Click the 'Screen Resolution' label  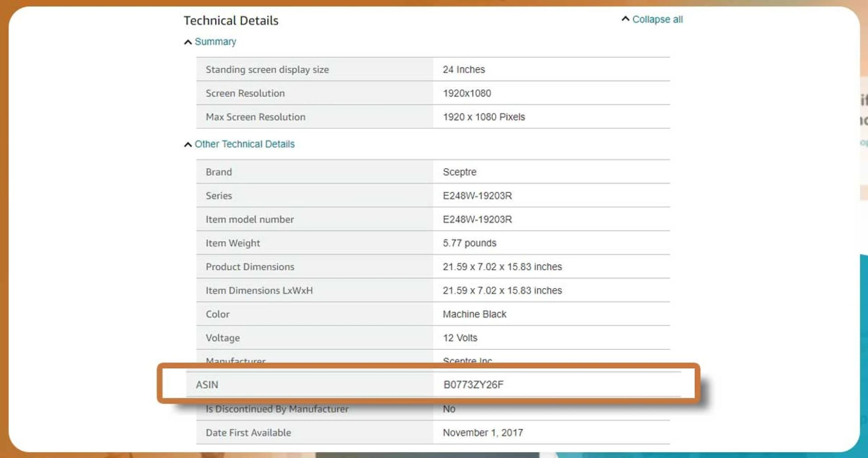pyautogui.click(x=245, y=93)
